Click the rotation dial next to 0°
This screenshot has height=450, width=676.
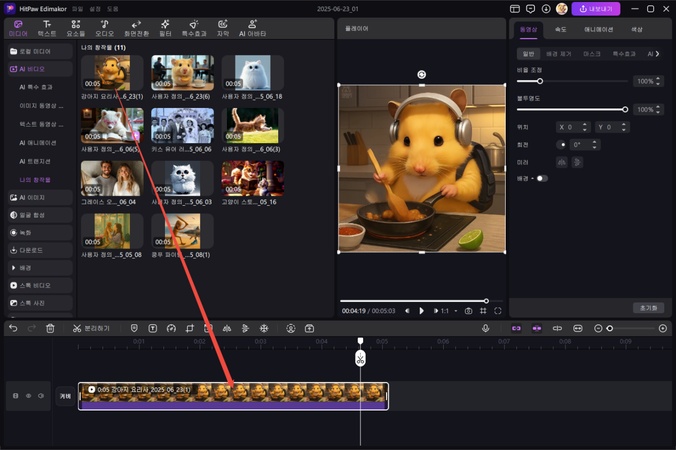pos(562,145)
